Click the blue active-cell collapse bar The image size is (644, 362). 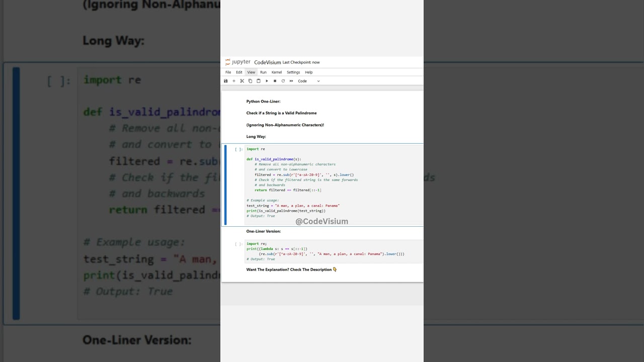click(225, 185)
